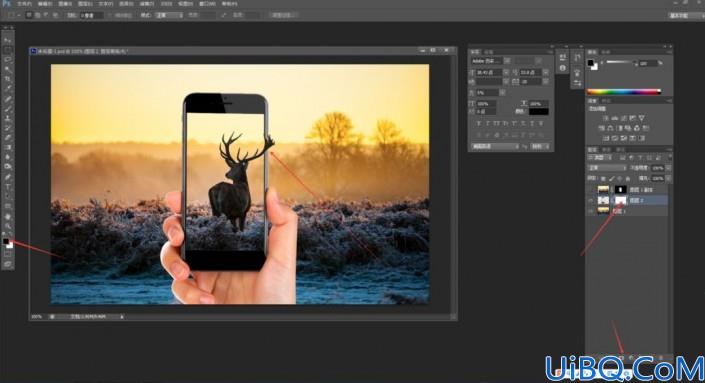The width and height of the screenshot is (705, 383).
Task: Select the Gradient tool
Action: pyautogui.click(x=8, y=147)
